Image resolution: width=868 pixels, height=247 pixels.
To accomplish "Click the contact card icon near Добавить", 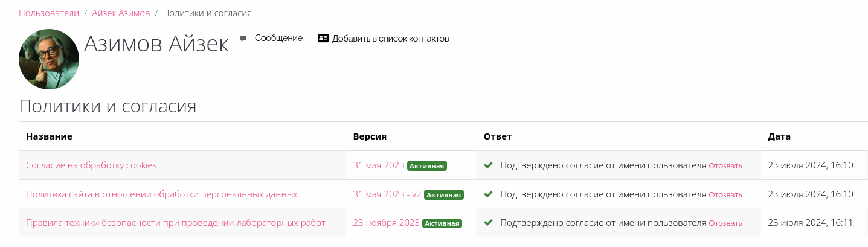I will (x=323, y=39).
